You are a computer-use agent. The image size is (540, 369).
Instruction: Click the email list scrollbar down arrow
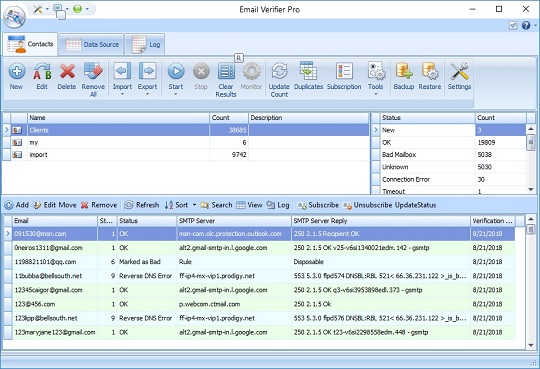531,345
